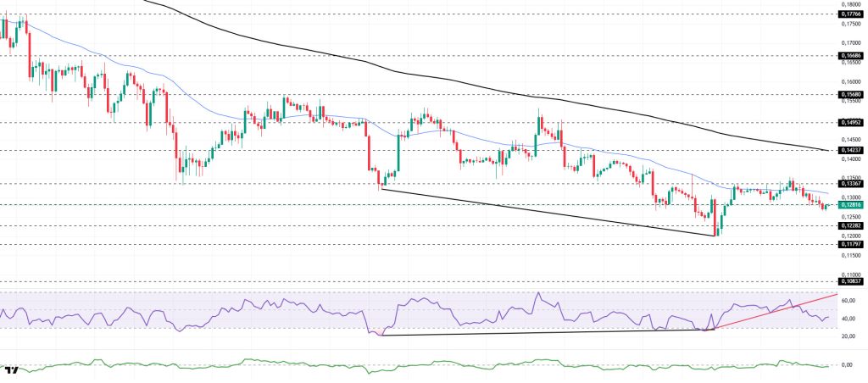This screenshot has height=383, width=868.
Task: Click the 0,11797 price level label
Action: [852, 244]
